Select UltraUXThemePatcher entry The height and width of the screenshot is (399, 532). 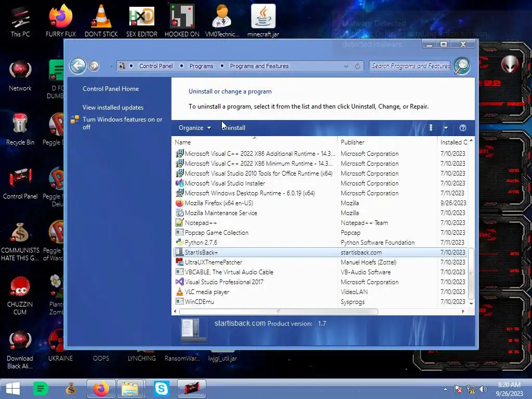tap(320, 262)
